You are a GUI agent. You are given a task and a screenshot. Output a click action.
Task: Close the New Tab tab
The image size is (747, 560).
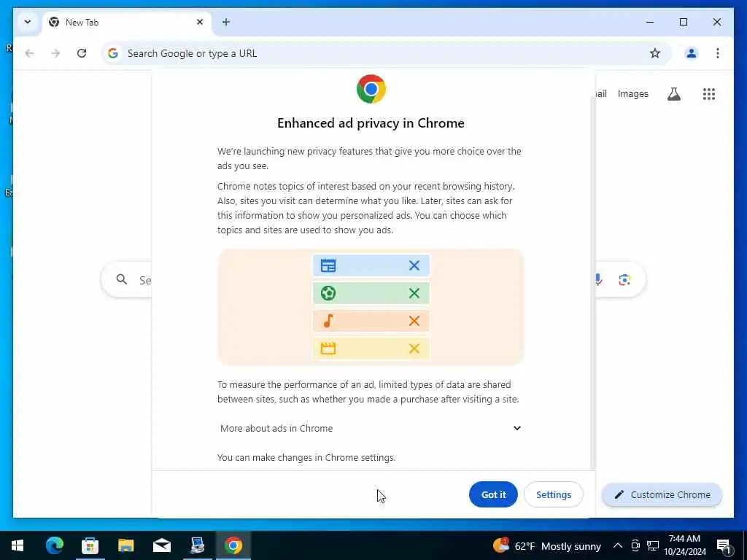point(200,22)
